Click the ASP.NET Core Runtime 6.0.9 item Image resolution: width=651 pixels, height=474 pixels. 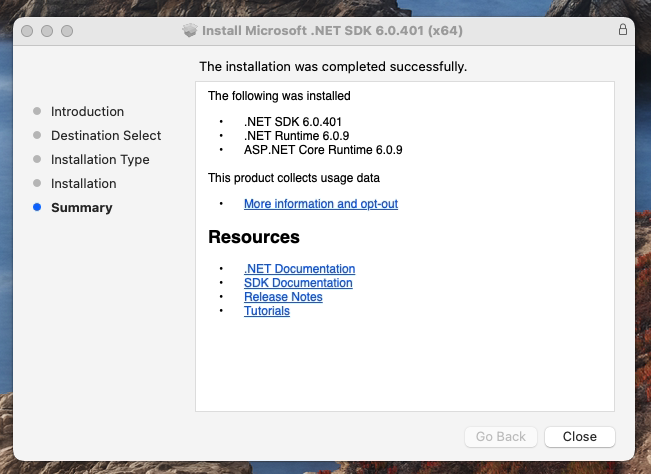(x=323, y=150)
